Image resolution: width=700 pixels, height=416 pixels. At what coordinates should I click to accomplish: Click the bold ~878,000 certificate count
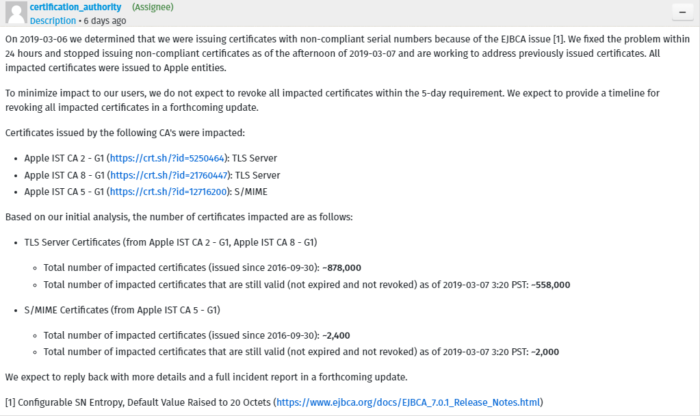point(342,268)
